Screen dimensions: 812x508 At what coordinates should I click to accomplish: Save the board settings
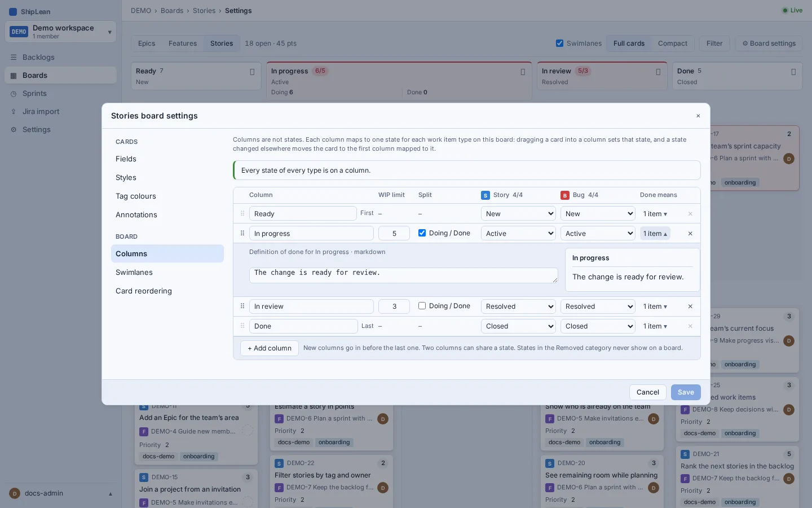tap(686, 392)
